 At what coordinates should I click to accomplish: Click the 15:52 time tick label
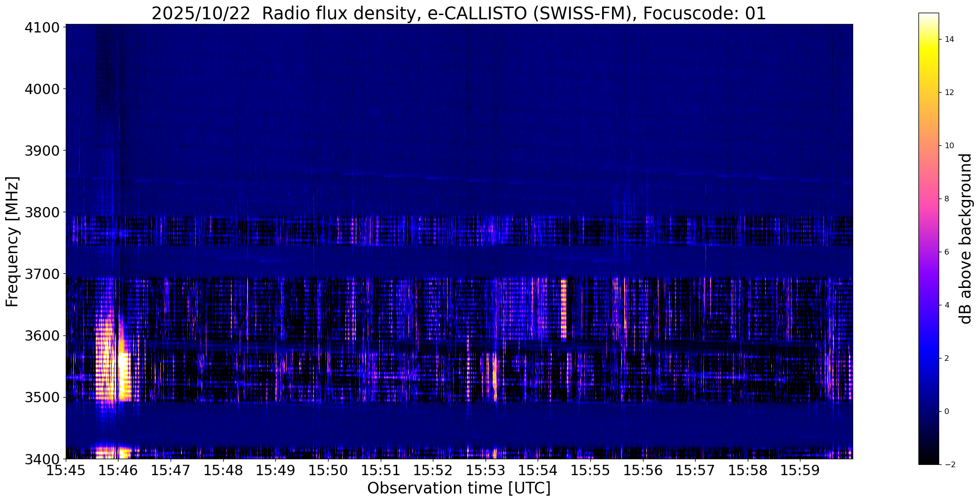(x=433, y=470)
